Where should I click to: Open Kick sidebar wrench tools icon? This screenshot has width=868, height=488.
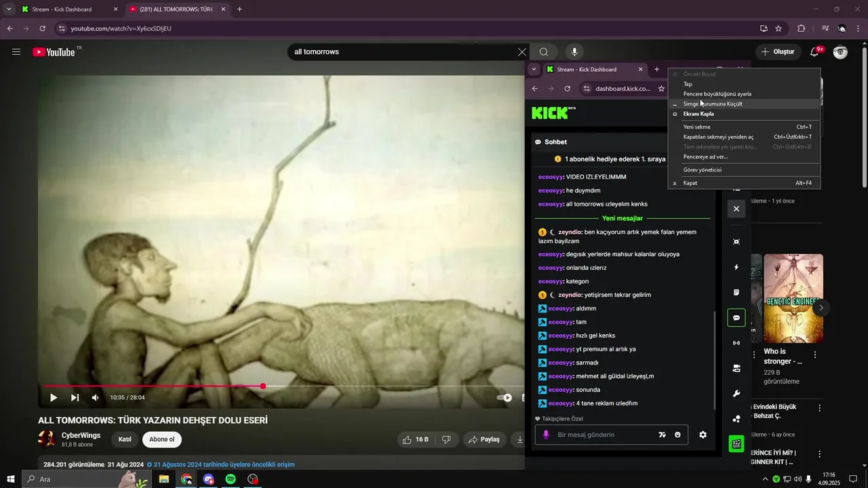736,394
